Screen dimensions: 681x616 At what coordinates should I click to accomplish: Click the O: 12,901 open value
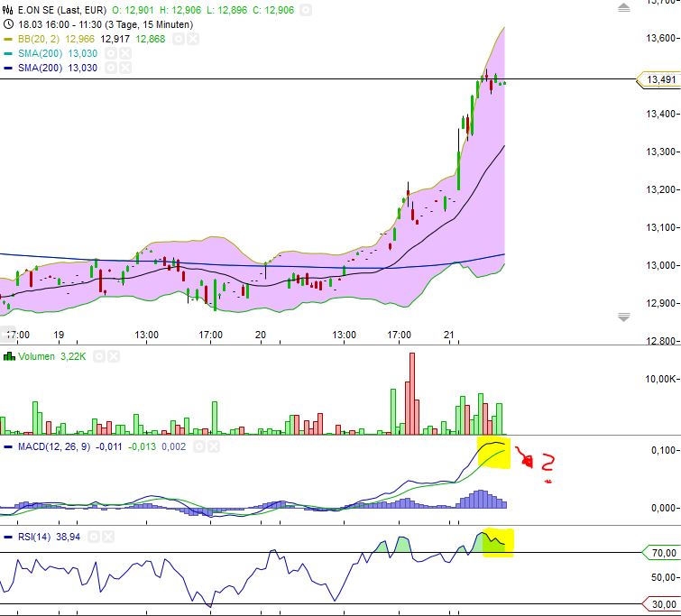[133, 10]
